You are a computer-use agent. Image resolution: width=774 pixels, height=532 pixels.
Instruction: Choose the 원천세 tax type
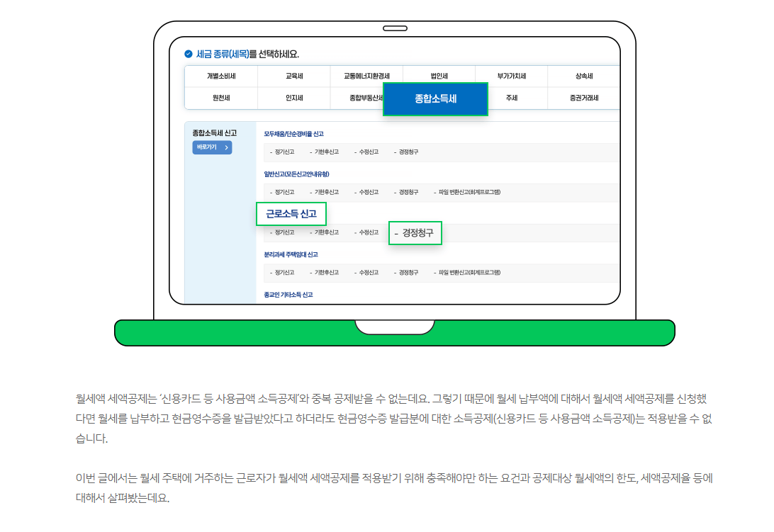[x=220, y=99]
